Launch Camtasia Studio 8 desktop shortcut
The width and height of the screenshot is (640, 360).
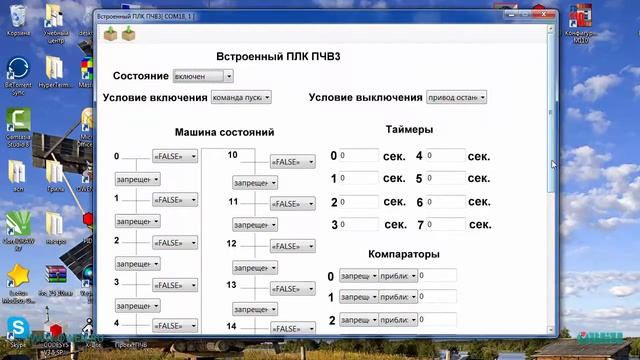pyautogui.click(x=18, y=127)
